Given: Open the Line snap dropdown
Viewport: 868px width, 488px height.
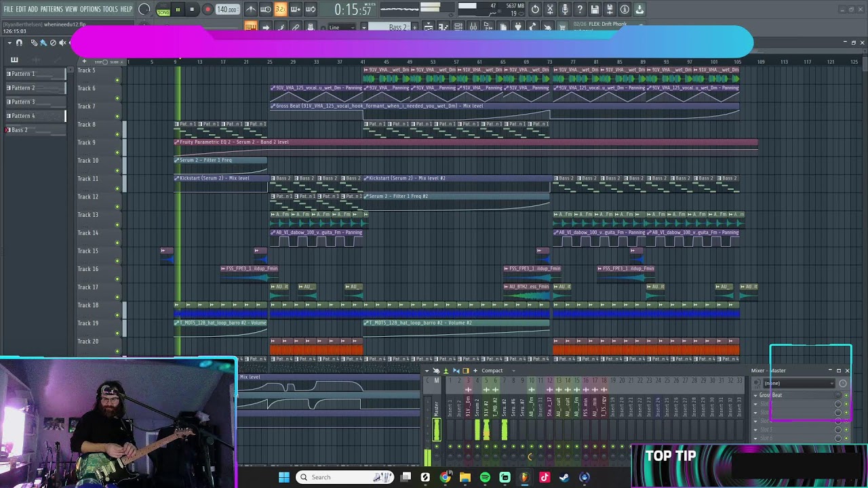Looking at the screenshot, I should [342, 28].
